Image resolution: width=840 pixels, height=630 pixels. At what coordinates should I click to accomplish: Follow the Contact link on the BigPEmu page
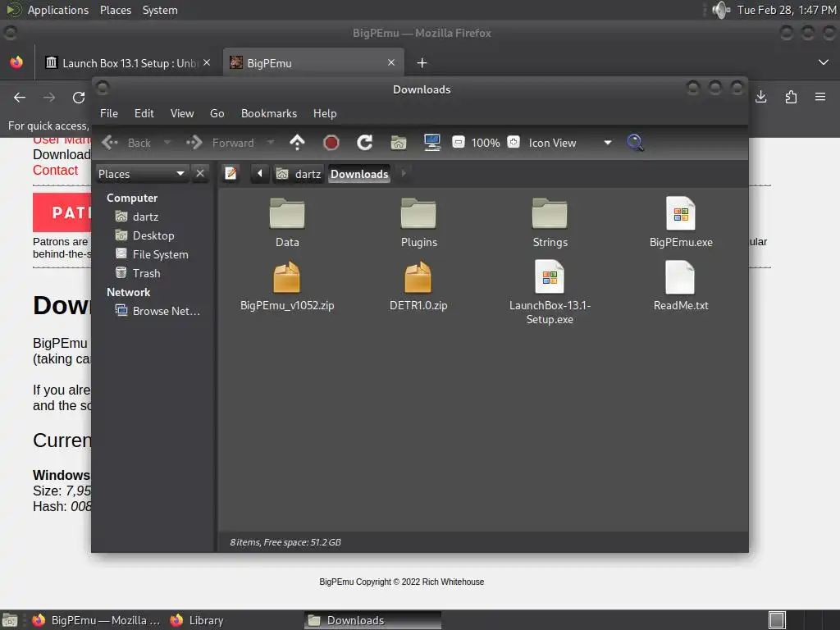55,171
